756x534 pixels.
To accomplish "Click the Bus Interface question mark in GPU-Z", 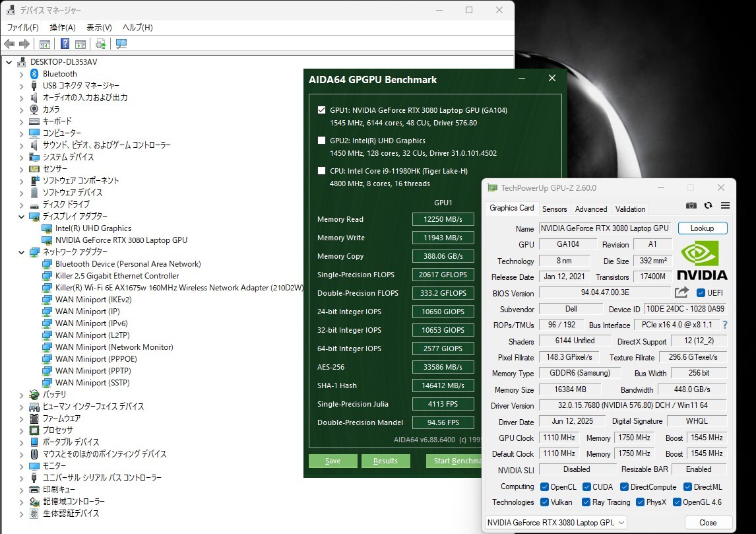I will tap(724, 325).
